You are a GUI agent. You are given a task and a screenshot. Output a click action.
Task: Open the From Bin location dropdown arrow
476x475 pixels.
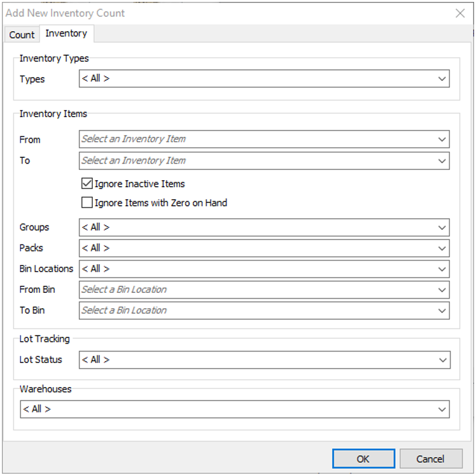click(x=442, y=290)
